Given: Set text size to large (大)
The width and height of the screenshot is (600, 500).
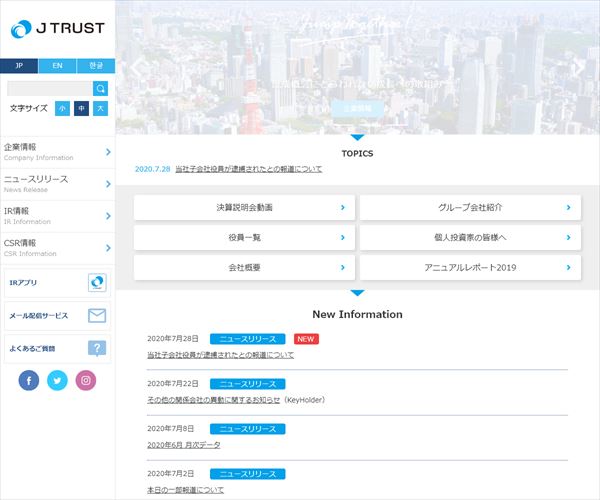Looking at the screenshot, I should pyautogui.click(x=100, y=108).
